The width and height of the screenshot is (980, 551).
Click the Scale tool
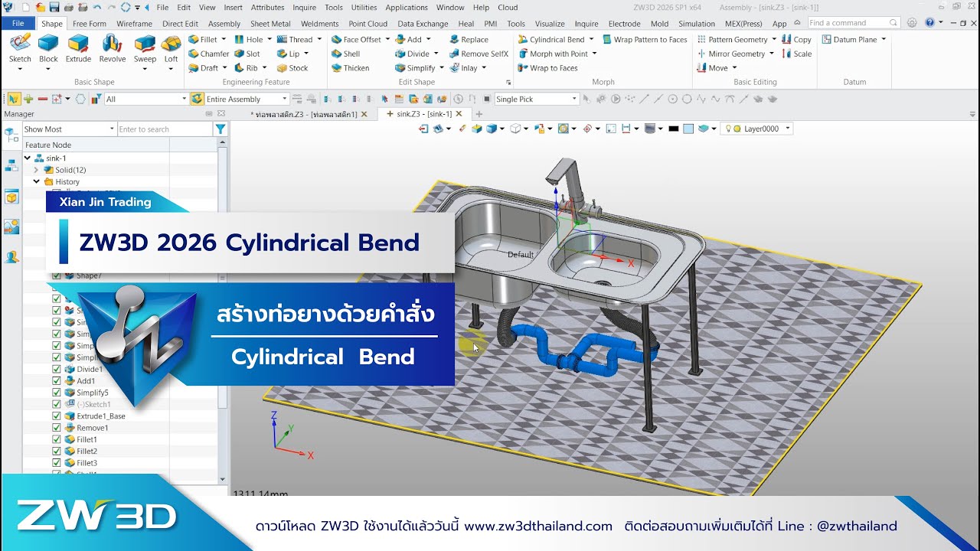[797, 54]
